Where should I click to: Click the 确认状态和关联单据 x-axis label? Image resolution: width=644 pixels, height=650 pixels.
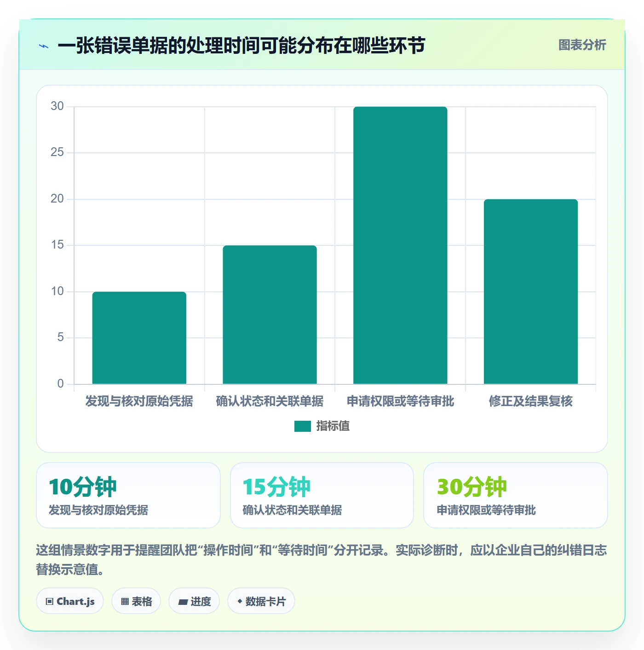(x=270, y=401)
